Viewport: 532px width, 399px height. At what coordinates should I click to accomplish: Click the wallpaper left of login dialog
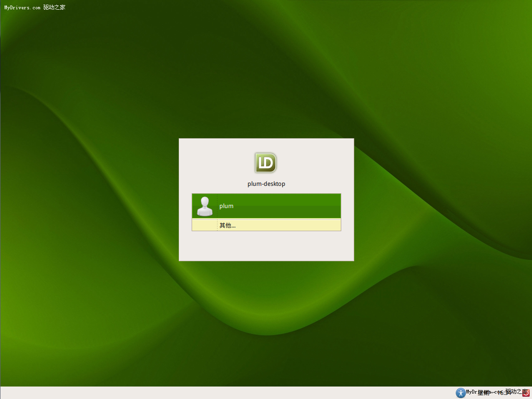[92, 200]
